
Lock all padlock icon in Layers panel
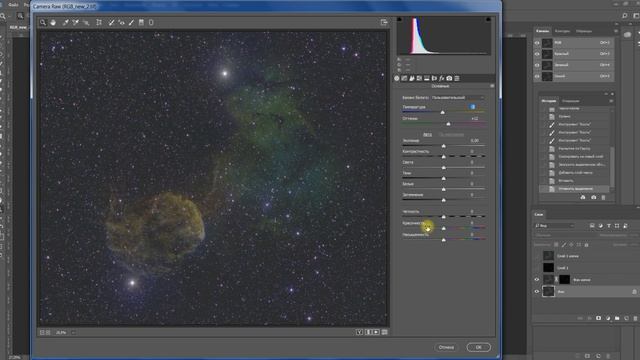tap(587, 245)
